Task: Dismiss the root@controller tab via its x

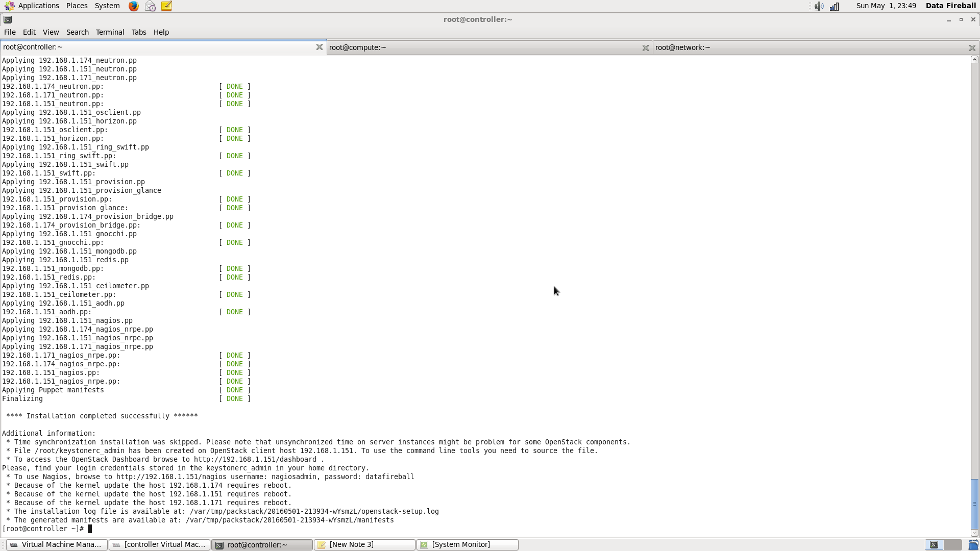Action: coord(320,47)
